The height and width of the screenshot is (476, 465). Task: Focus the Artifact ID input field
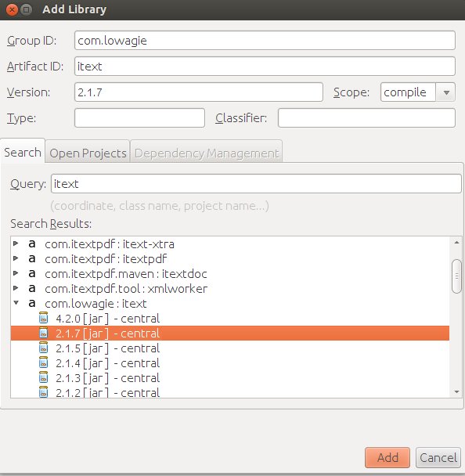coord(265,67)
